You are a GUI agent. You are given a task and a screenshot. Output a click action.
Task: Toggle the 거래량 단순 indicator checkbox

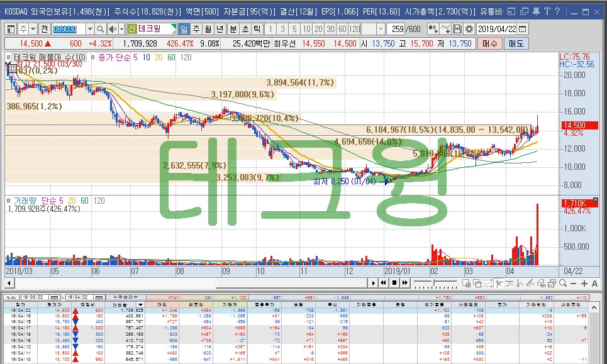[9, 201]
